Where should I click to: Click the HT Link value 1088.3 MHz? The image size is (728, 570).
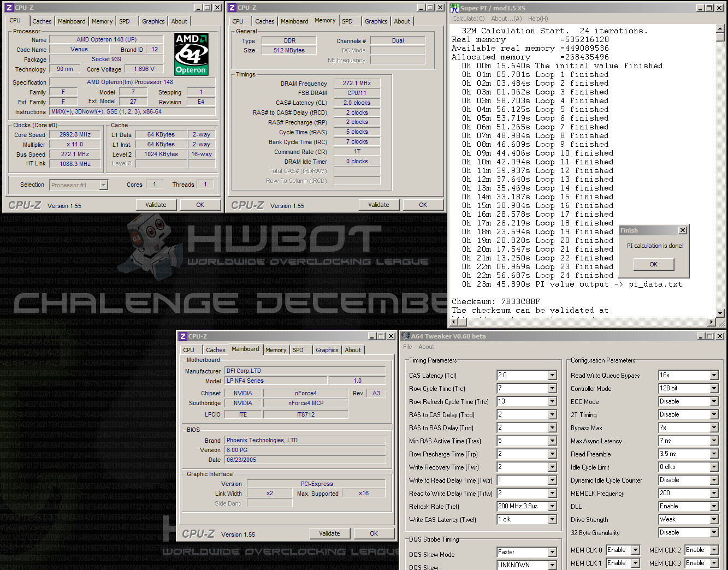click(x=75, y=164)
